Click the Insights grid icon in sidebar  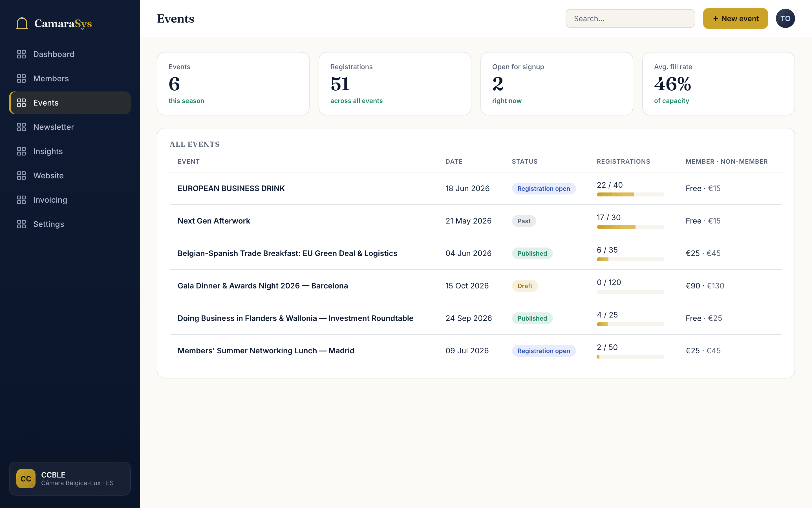coord(21,151)
